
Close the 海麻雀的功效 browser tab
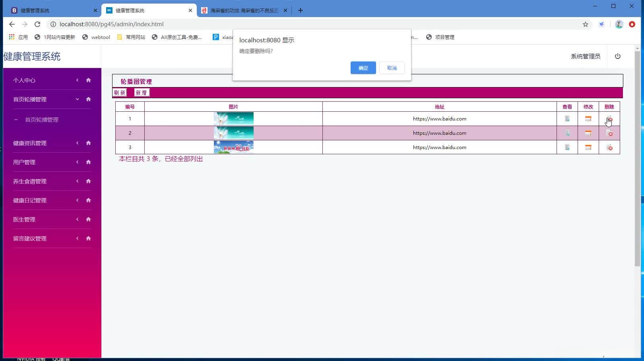(285, 10)
